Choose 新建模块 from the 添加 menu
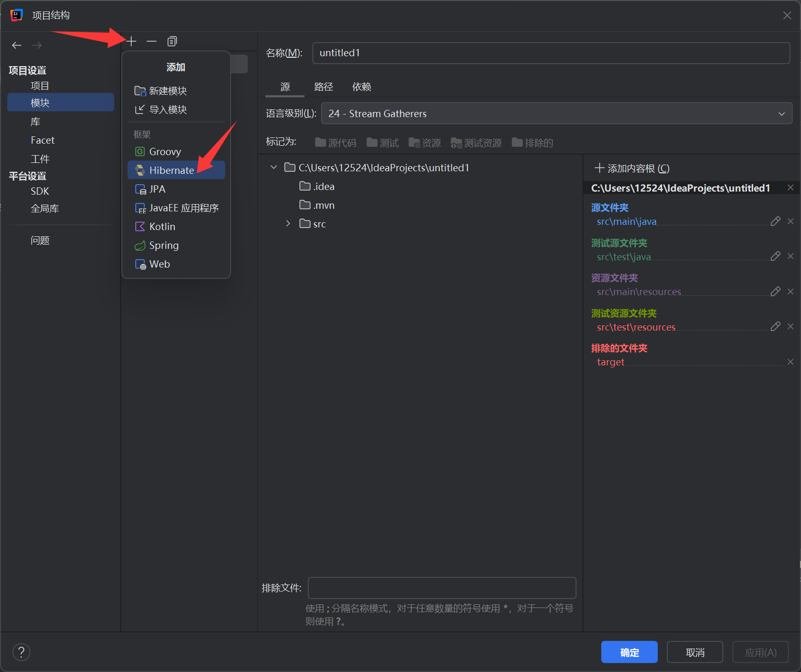801x672 pixels. 167,90
